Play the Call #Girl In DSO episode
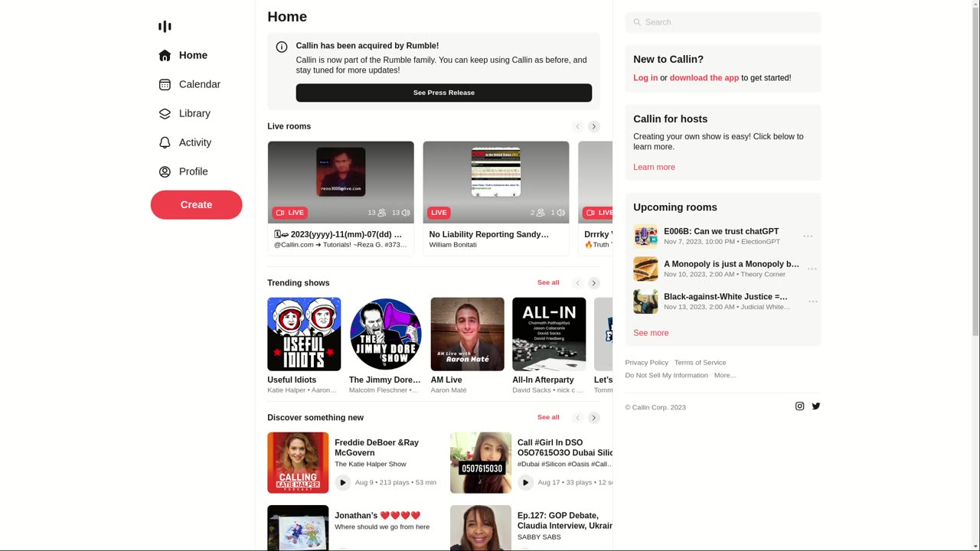The width and height of the screenshot is (980, 551). click(x=525, y=482)
